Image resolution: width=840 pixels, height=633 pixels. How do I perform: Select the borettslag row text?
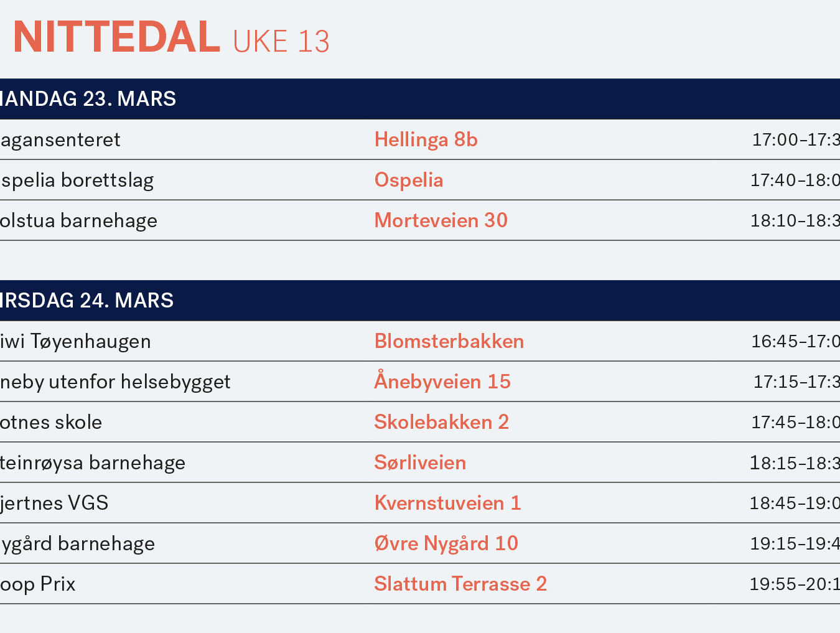[77, 181]
